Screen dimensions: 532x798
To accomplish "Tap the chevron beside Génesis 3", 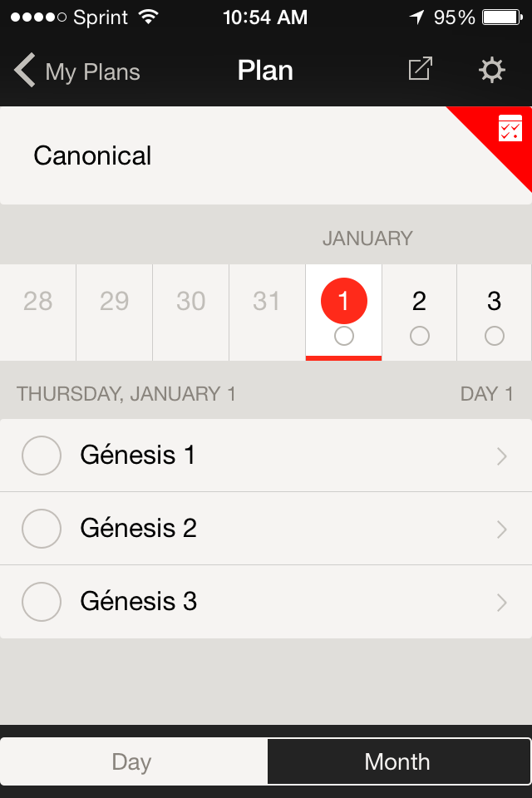I will point(501,602).
